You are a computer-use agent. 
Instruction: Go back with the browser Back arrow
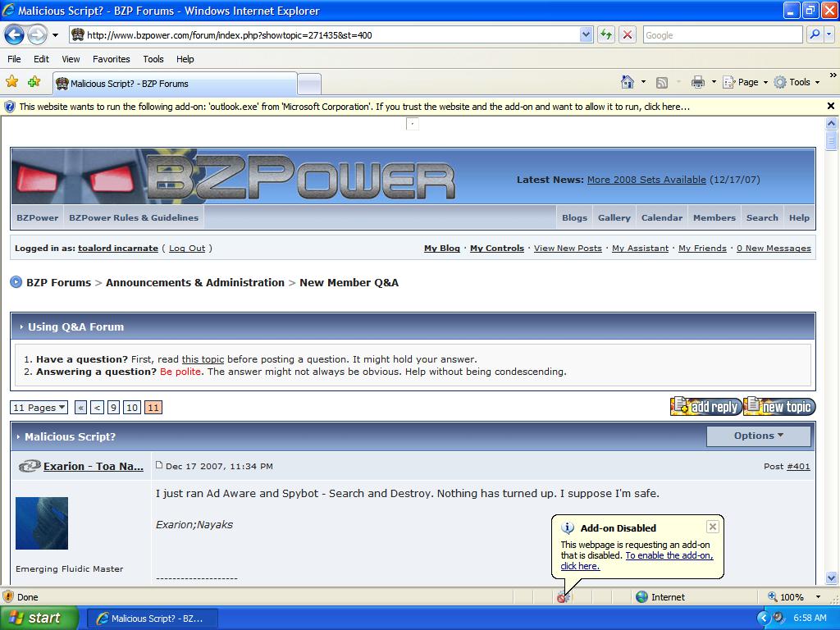coord(15,35)
